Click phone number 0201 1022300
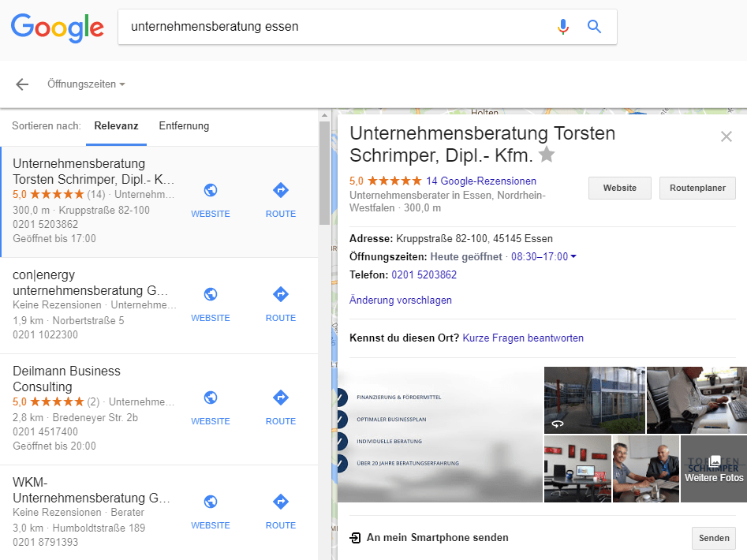Image resolution: width=747 pixels, height=560 pixels. click(x=45, y=334)
